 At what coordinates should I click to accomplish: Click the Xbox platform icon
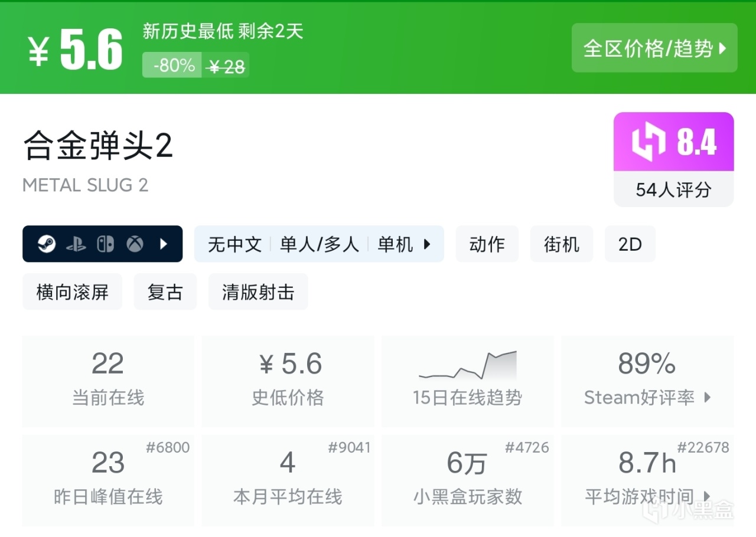[x=135, y=244]
